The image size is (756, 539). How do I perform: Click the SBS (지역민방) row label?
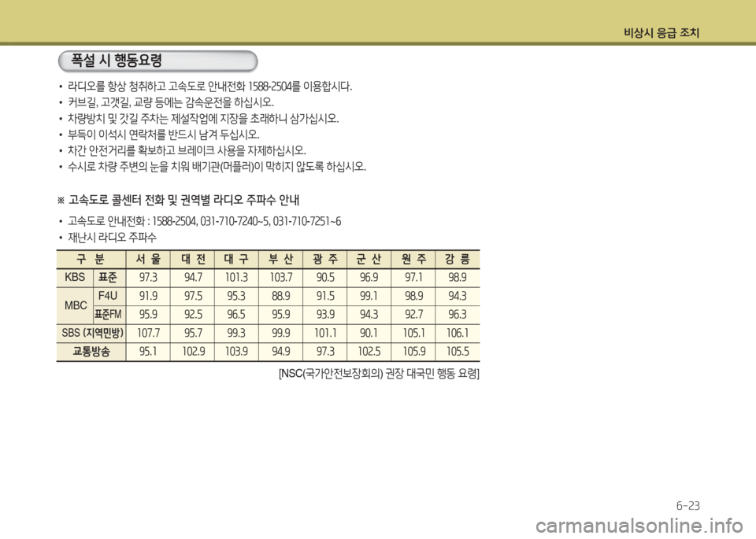pos(91,333)
